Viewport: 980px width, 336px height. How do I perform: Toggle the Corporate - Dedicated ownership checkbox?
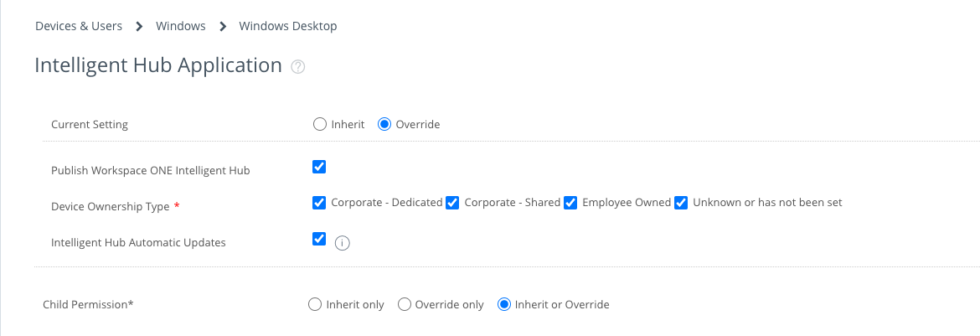coord(319,202)
